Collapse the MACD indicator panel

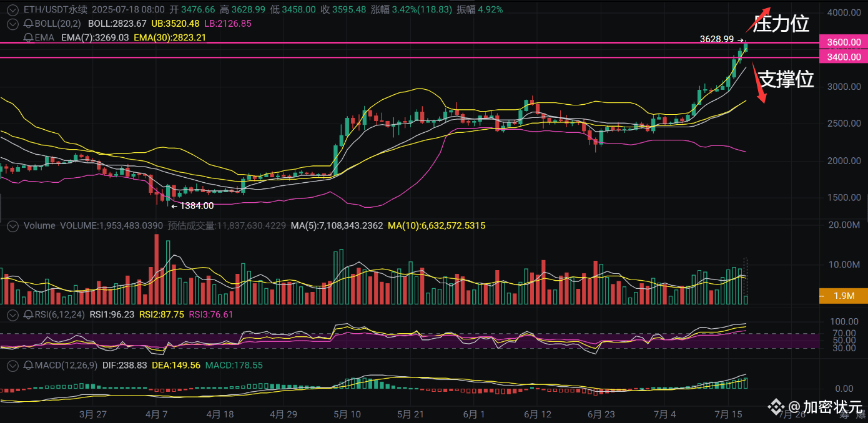[12, 365]
